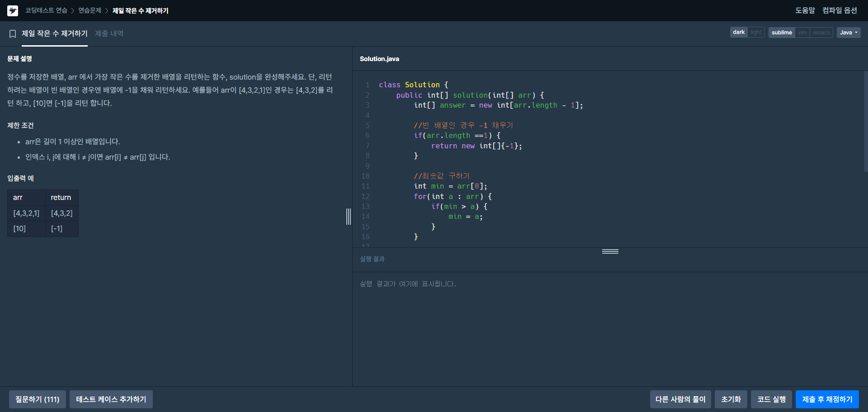
Task: Click the [4,3,2,1] table cell
Action: [x=26, y=213]
